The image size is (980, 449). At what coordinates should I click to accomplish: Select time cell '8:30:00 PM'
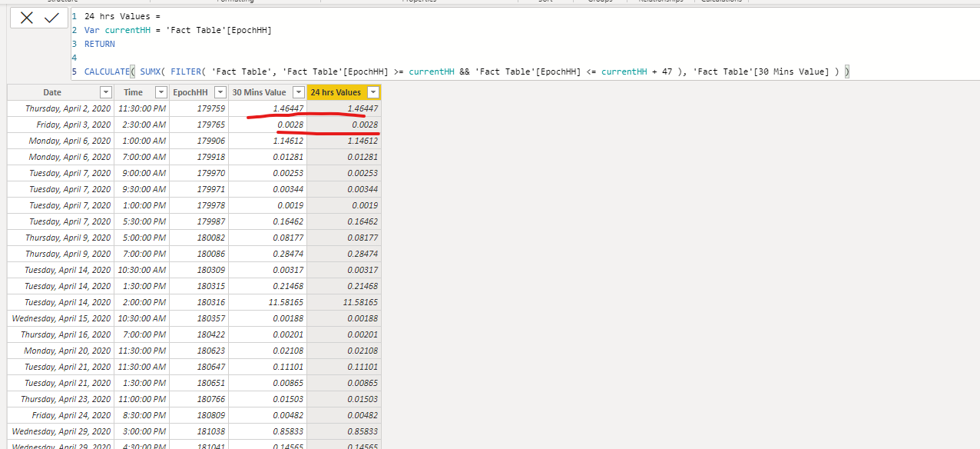143,415
